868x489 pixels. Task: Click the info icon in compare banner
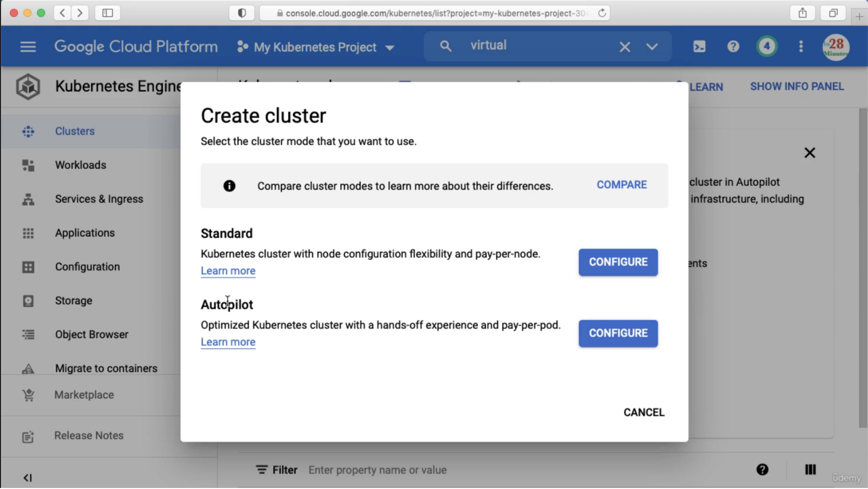229,186
